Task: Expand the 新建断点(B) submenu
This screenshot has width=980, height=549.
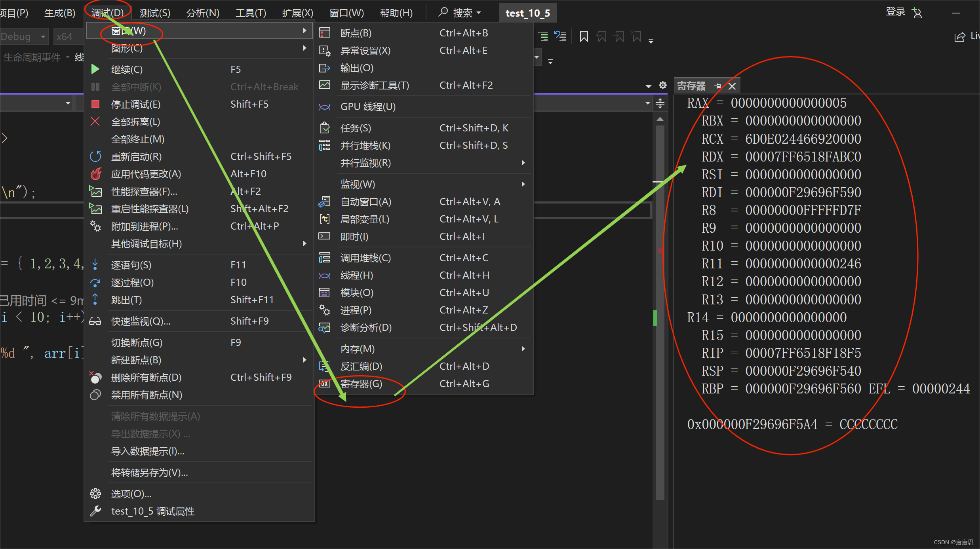Action: [x=199, y=360]
